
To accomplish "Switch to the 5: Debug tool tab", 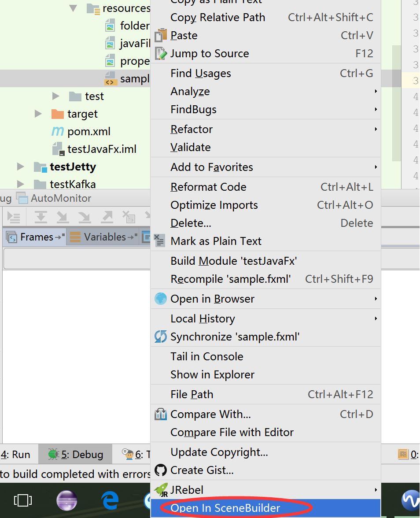I will tap(75, 455).
